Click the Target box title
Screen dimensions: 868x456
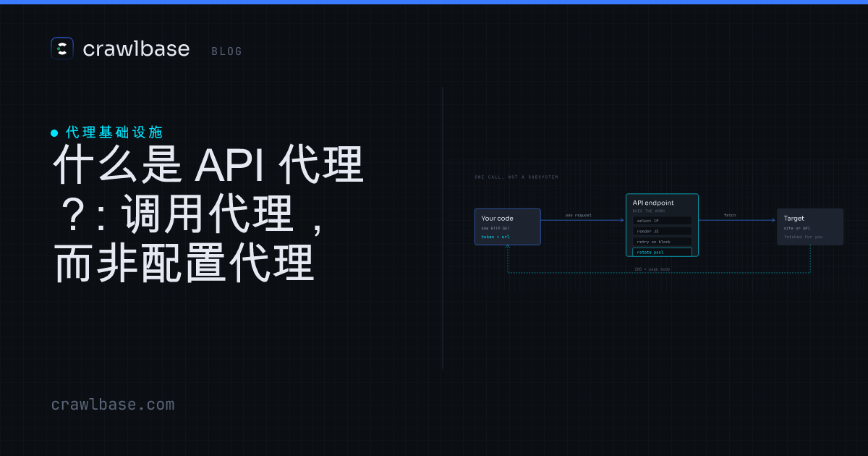[x=793, y=218]
